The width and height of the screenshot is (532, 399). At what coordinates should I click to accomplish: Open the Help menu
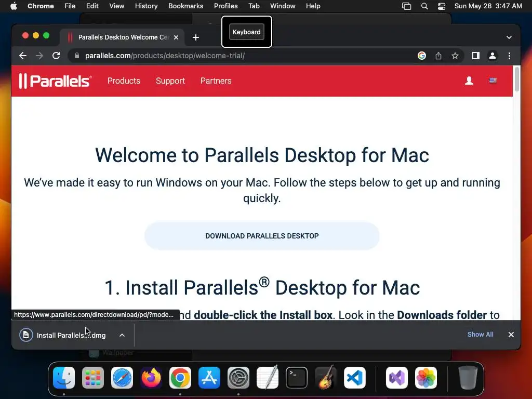(313, 6)
